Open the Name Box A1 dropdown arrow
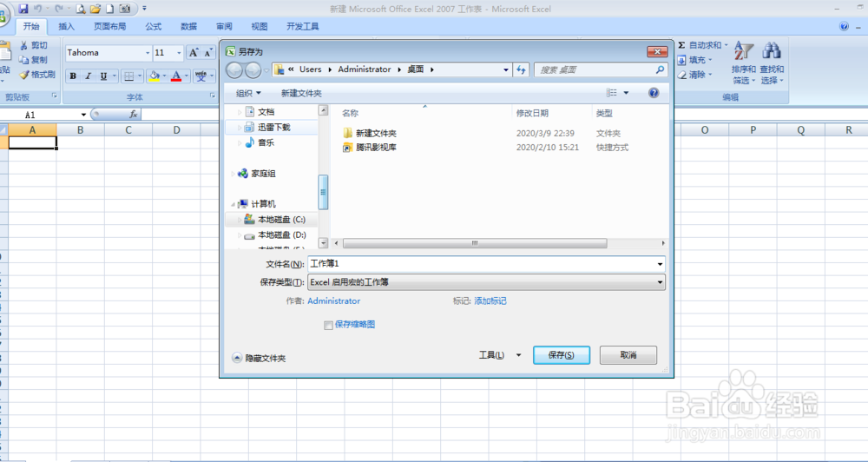 pyautogui.click(x=83, y=115)
